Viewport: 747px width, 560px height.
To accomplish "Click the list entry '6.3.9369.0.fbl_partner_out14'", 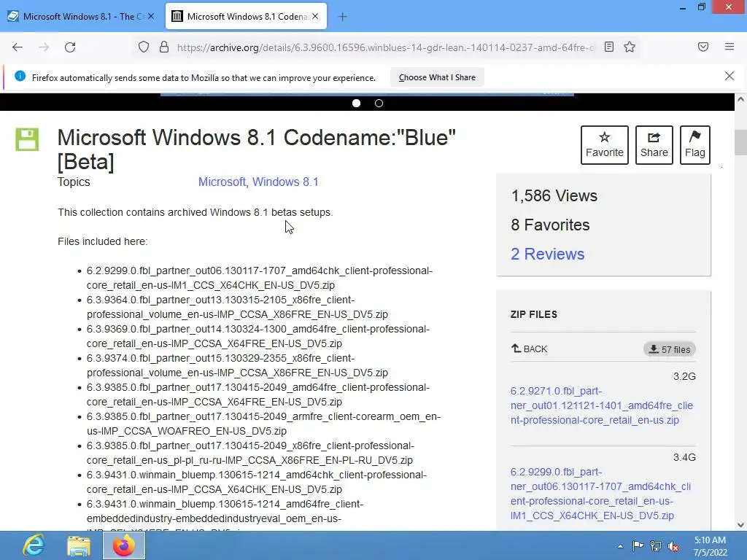I will point(258,336).
